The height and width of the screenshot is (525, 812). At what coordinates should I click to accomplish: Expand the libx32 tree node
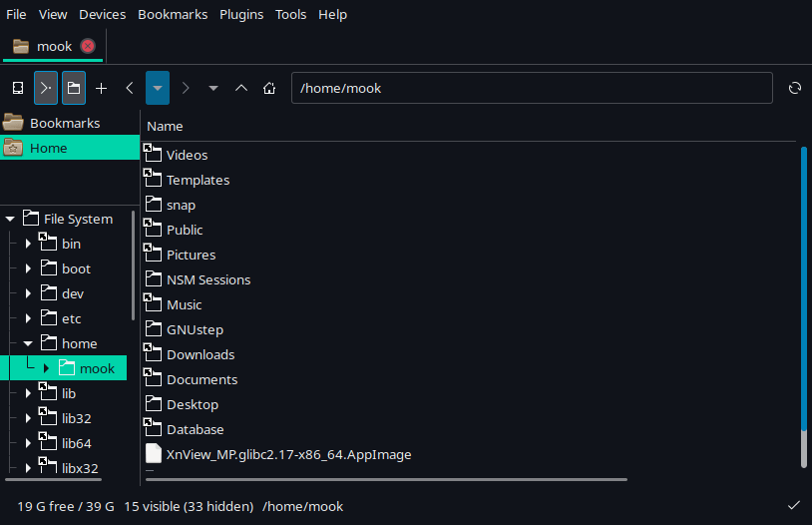click(x=28, y=468)
